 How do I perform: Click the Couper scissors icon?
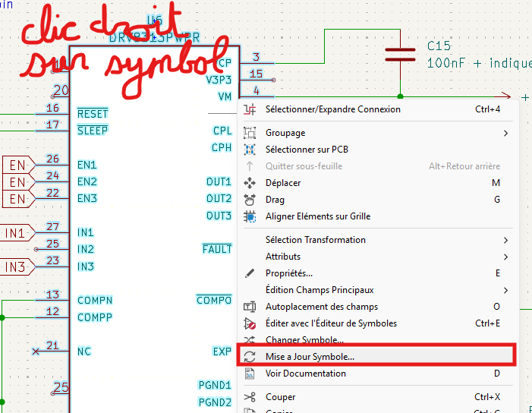(x=250, y=397)
